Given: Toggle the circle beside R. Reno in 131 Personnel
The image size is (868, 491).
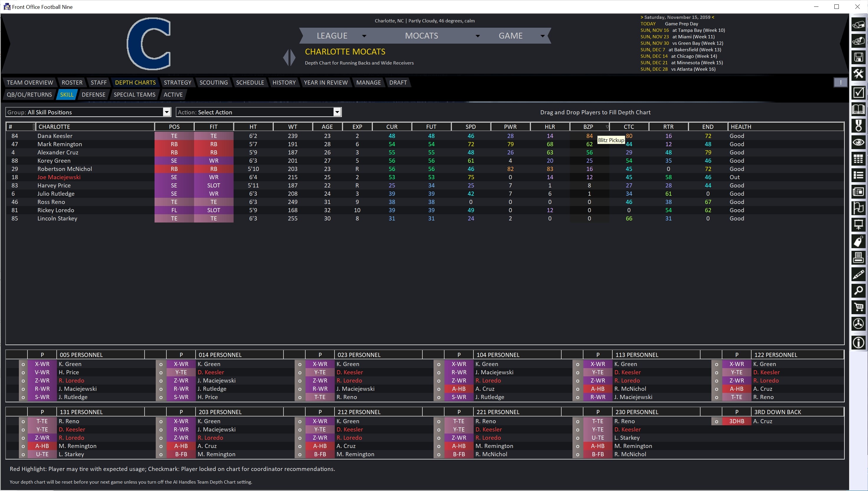Looking at the screenshot, I should click(x=23, y=421).
